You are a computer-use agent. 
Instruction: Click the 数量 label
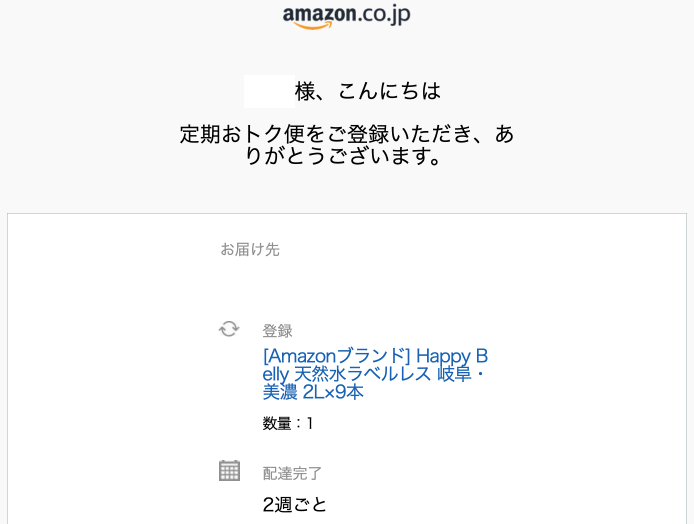coord(279,423)
